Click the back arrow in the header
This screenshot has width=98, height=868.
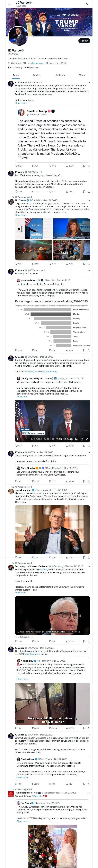9,4
